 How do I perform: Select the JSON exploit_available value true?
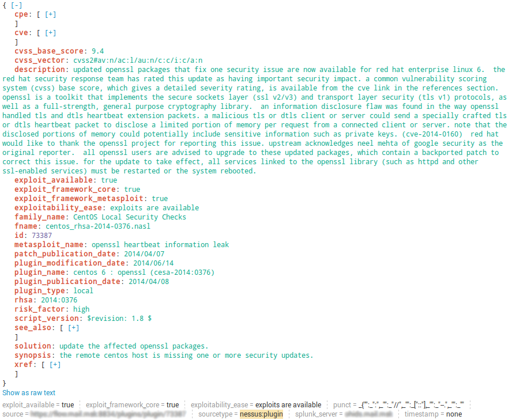click(109, 180)
